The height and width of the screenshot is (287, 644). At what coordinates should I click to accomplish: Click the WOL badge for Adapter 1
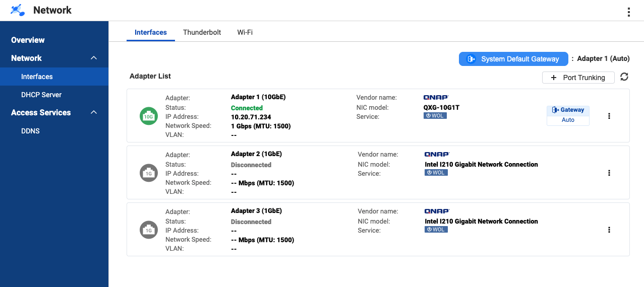tap(435, 116)
